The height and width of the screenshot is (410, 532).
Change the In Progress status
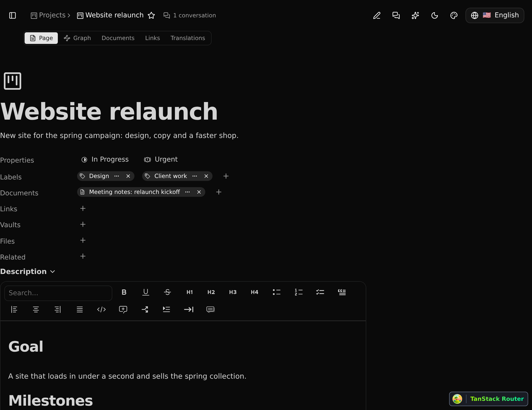point(105,159)
